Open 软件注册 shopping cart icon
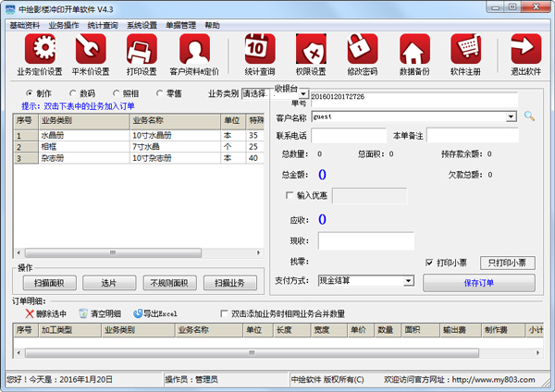The width and height of the screenshot is (555, 392). pyautogui.click(x=465, y=49)
